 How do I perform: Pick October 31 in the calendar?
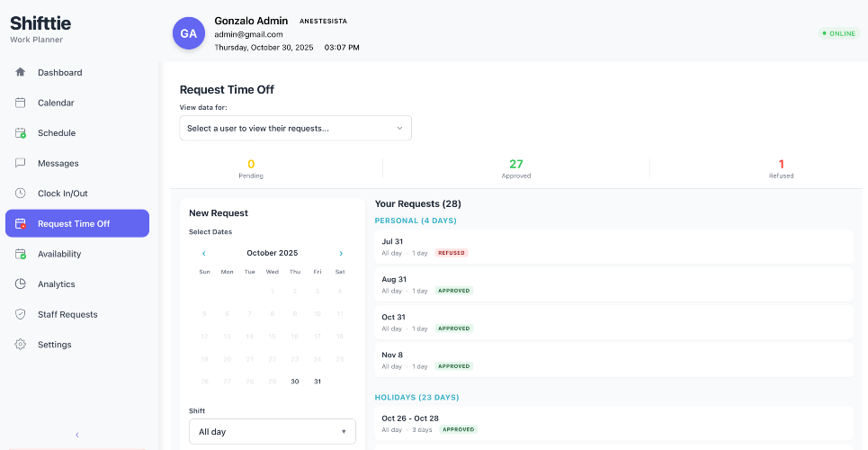coord(318,382)
